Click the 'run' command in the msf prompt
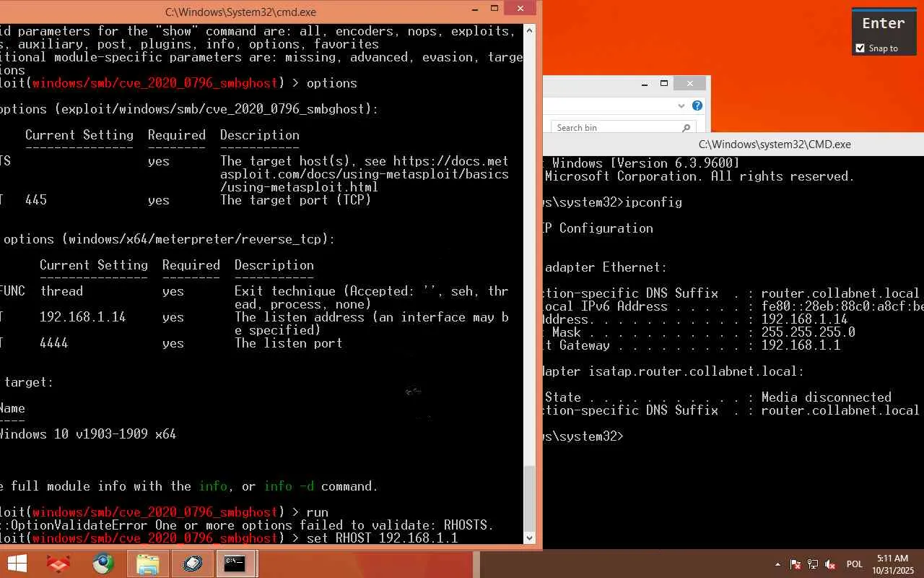This screenshot has height=578, width=924. [x=318, y=512]
